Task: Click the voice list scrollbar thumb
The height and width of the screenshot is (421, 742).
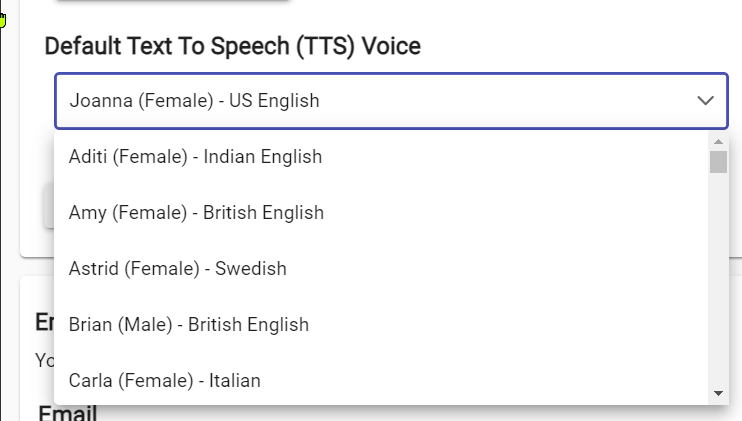Action: [x=718, y=162]
